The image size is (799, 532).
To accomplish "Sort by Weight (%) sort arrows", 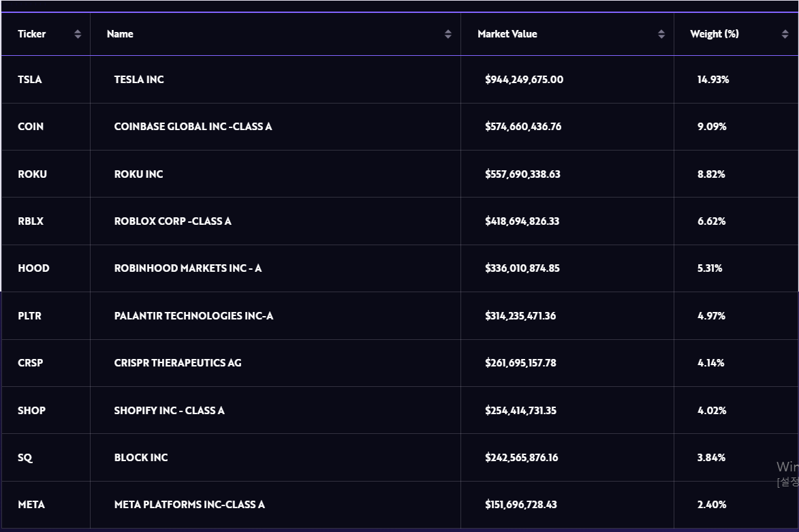I will (x=785, y=34).
